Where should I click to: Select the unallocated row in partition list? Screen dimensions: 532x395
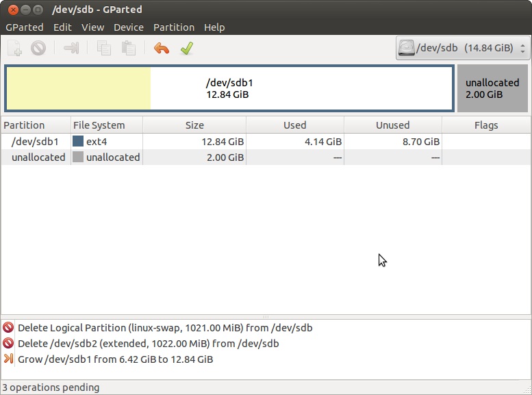(x=266, y=157)
